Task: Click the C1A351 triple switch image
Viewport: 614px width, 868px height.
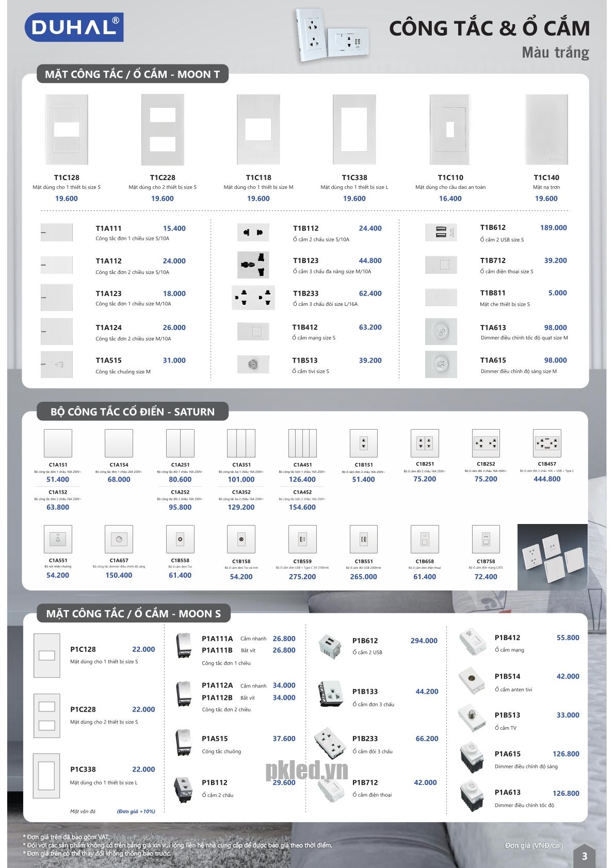Action: [241, 443]
